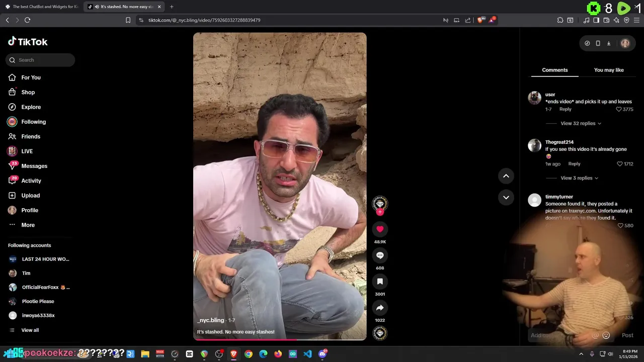Follow the creator with the plus badge
Image resolution: width=644 pixels, height=362 pixels.
click(x=380, y=212)
